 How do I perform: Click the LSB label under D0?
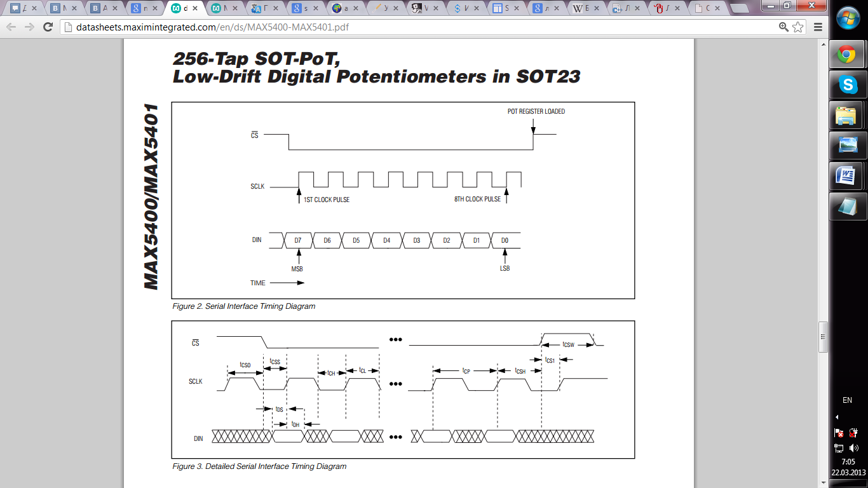505,268
